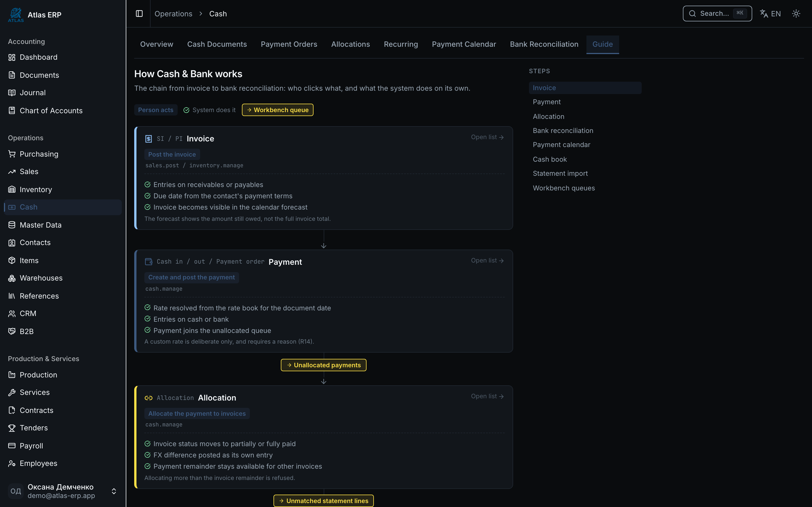Switch to the Payment Orders tab
The image size is (812, 507).
pos(289,44)
